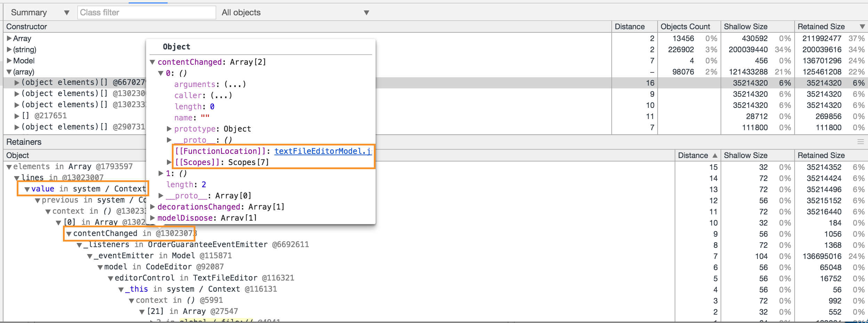The image size is (868, 323).
Task: Expand the Array constructor row
Action: pyautogui.click(x=9, y=38)
